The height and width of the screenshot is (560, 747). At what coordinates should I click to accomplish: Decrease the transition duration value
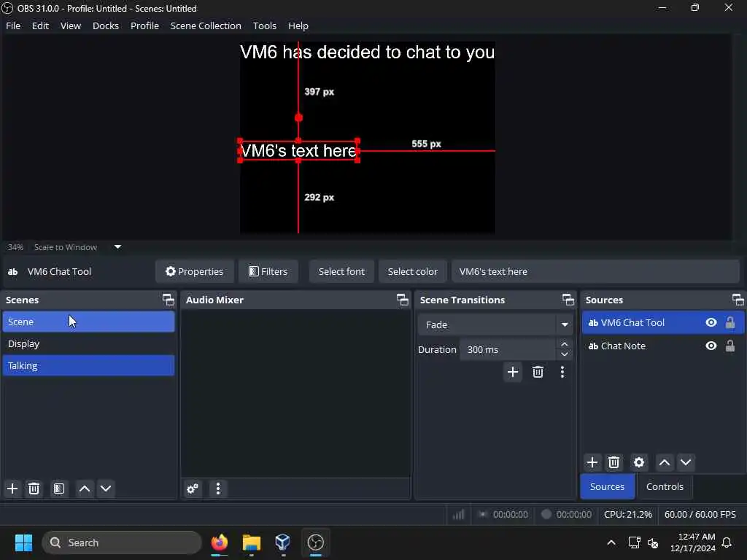[x=565, y=355]
